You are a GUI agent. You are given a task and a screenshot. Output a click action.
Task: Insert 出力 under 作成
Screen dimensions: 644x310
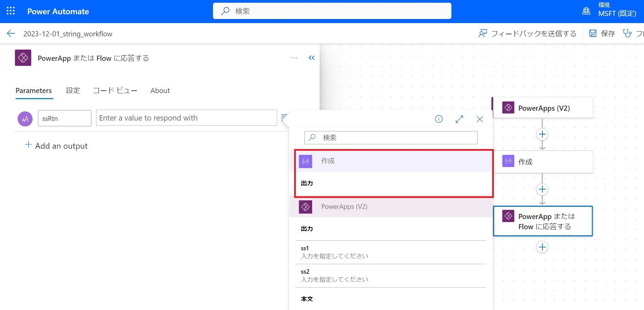click(x=307, y=183)
